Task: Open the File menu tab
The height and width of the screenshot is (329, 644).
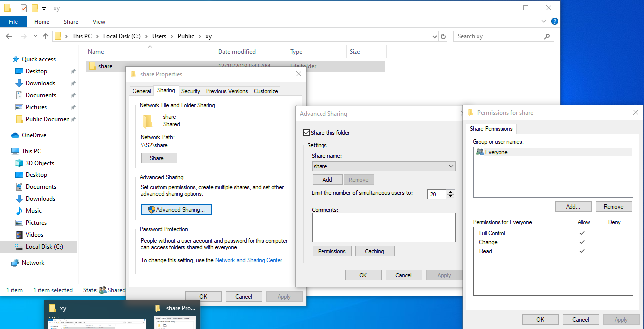Action: pyautogui.click(x=13, y=22)
